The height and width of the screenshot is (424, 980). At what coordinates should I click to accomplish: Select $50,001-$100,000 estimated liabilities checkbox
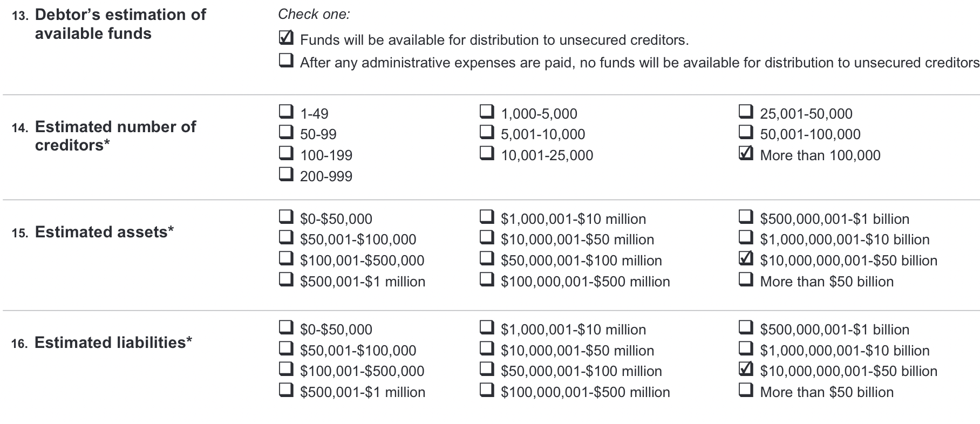click(x=286, y=348)
